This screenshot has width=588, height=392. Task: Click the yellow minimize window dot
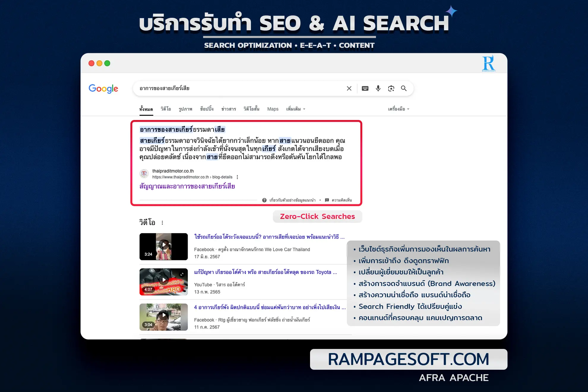coord(99,63)
